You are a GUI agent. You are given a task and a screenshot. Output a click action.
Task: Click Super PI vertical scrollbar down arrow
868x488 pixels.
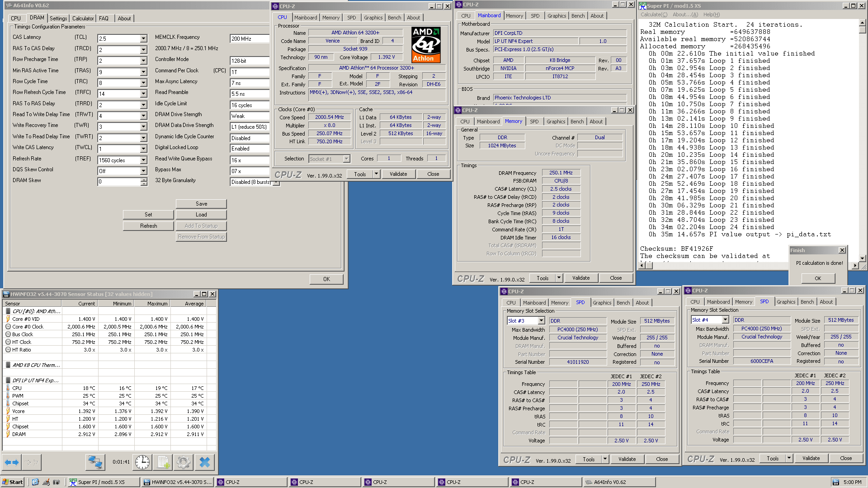[x=863, y=258]
